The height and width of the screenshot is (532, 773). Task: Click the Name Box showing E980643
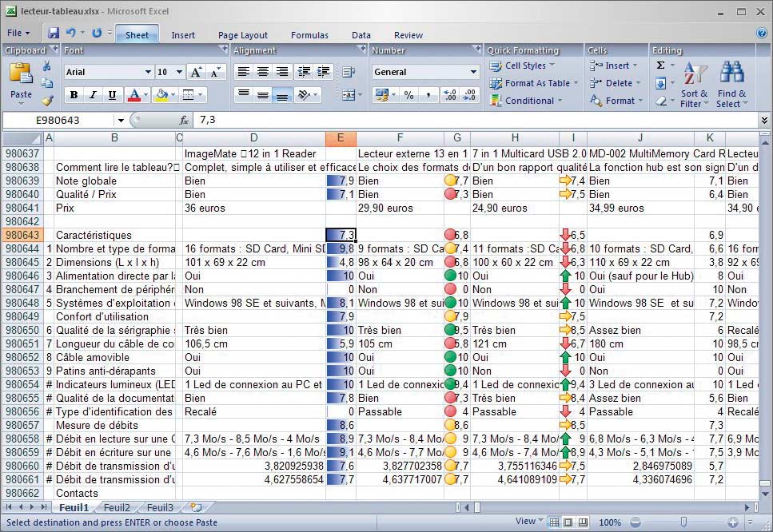[60, 120]
